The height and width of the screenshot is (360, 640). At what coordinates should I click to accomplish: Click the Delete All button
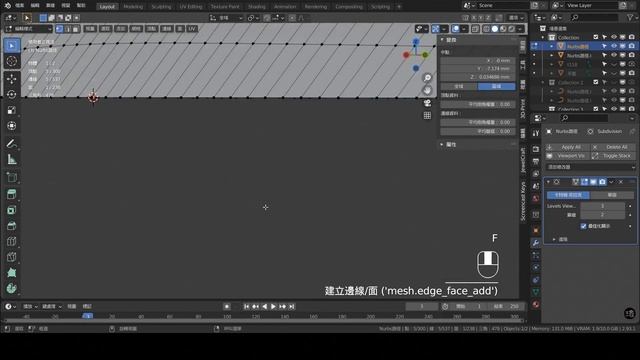[x=612, y=147]
